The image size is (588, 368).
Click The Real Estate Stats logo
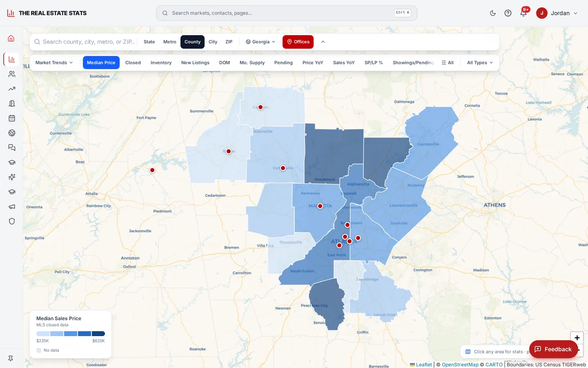[x=47, y=13]
